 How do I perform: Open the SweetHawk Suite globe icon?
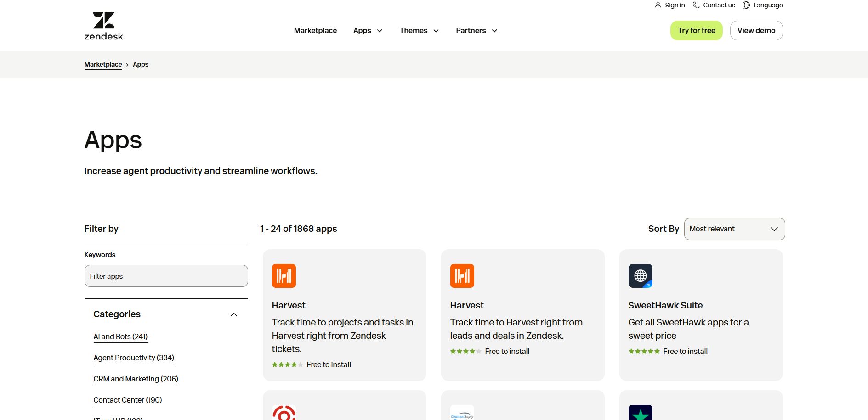(x=641, y=276)
